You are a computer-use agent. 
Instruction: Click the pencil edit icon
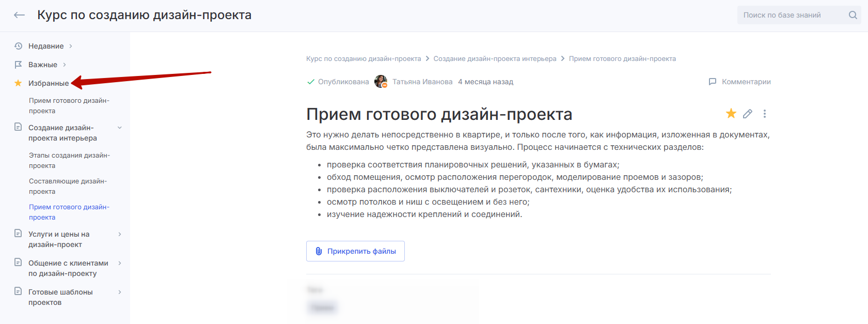[747, 114]
